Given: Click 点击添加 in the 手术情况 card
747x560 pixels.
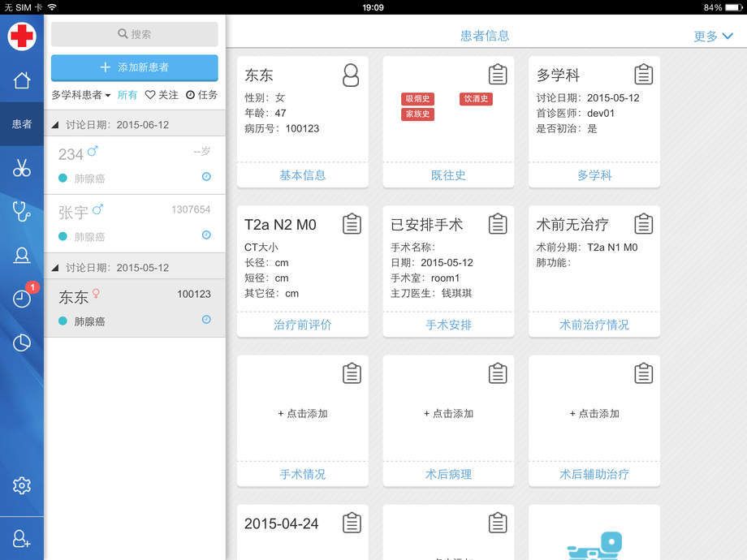Looking at the screenshot, I should click(x=302, y=413).
